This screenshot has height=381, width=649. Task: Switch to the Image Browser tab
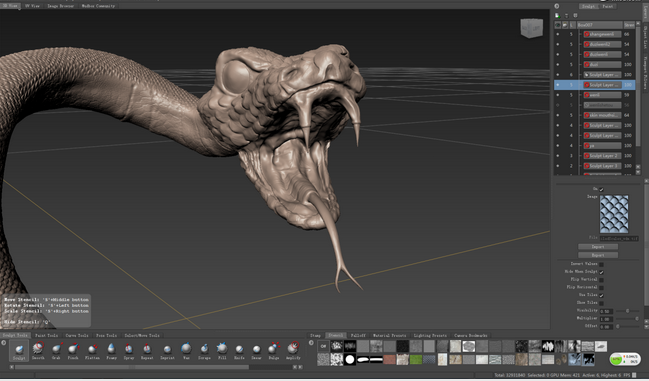point(60,6)
